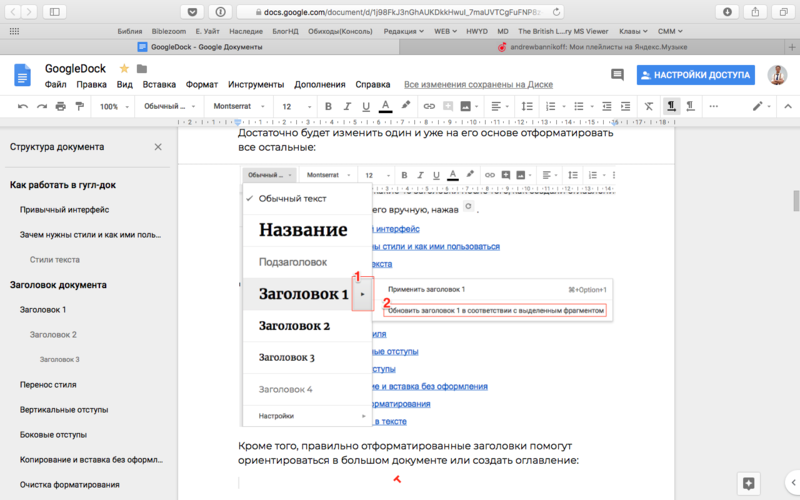Click the Clear formatting icon
This screenshot has height=500, width=800.
pyautogui.click(x=648, y=106)
